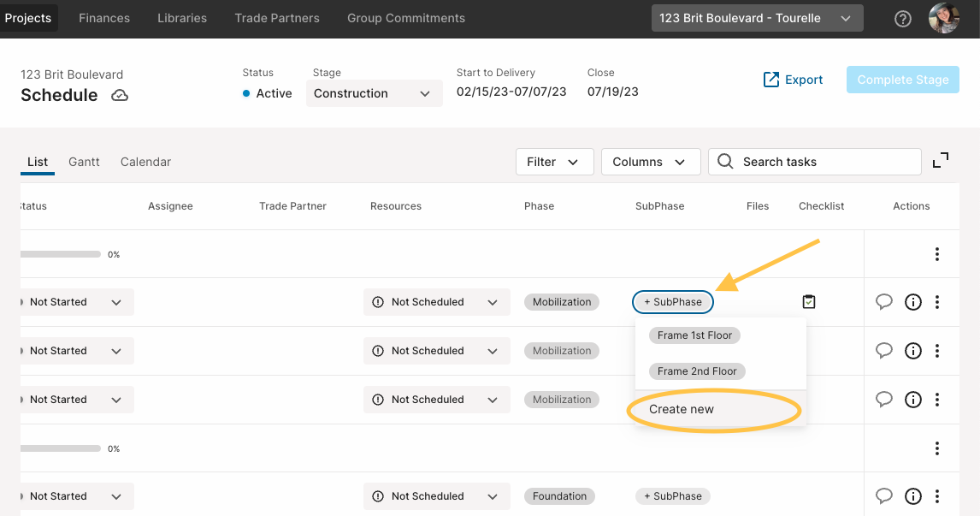This screenshot has height=516, width=980.
Task: Choose Create new in SubPhase menu
Action: pyautogui.click(x=682, y=409)
